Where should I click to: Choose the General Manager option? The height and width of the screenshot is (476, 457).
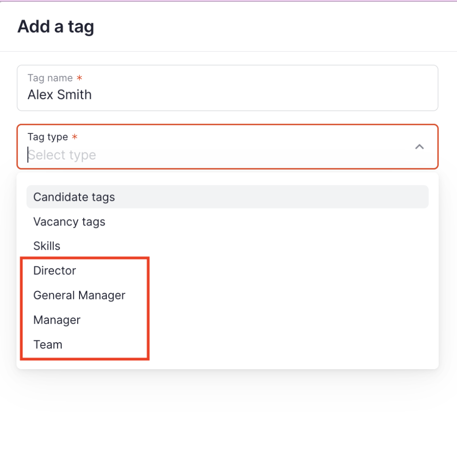click(79, 295)
